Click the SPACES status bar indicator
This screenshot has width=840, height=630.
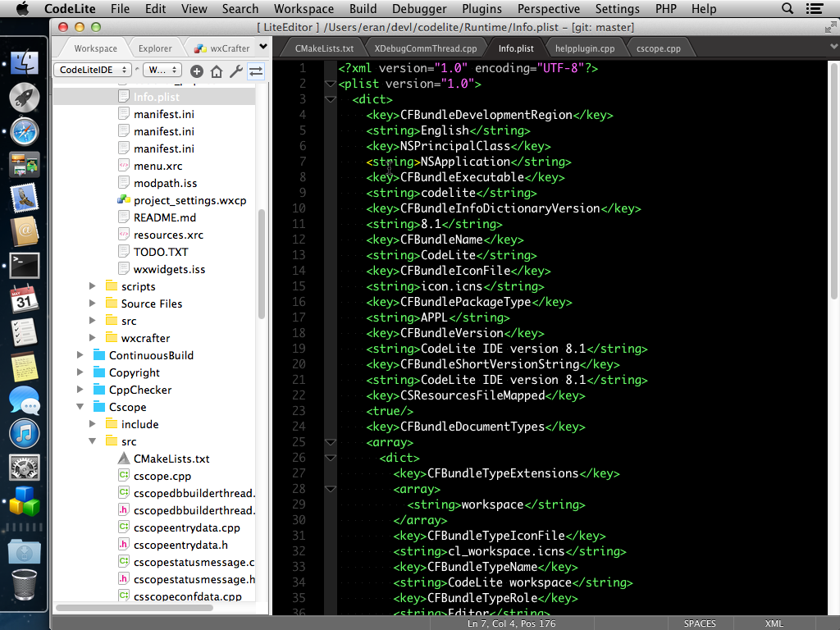click(x=700, y=623)
